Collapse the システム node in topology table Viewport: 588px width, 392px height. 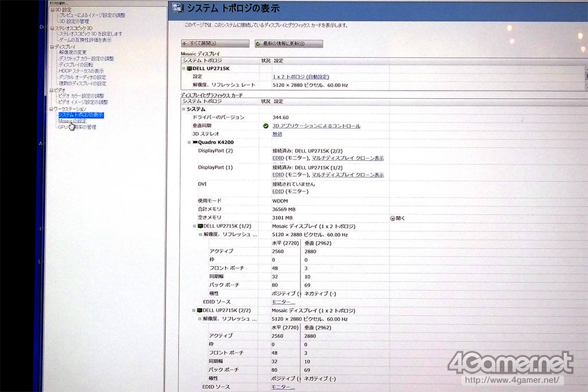click(x=183, y=109)
